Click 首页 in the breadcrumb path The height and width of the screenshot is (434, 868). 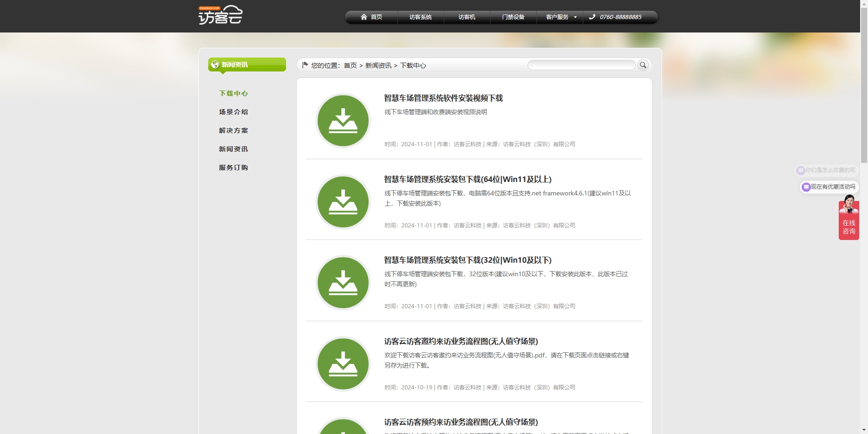(x=350, y=65)
